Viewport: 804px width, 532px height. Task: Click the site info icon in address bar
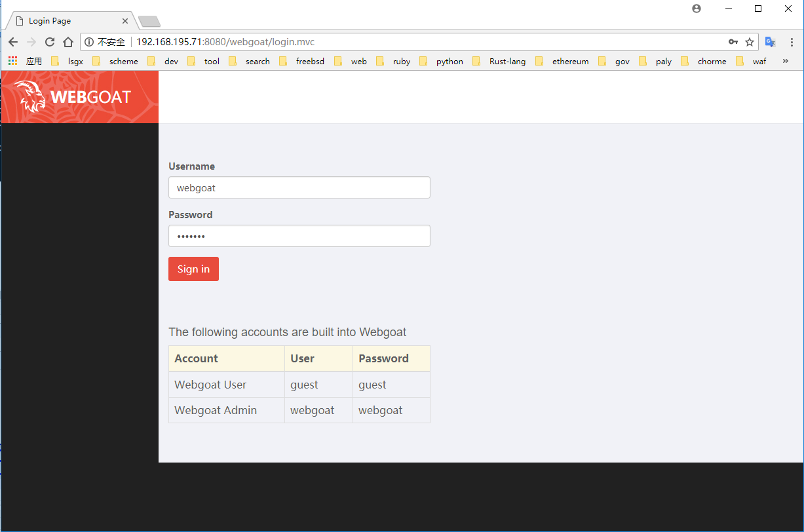click(89, 42)
